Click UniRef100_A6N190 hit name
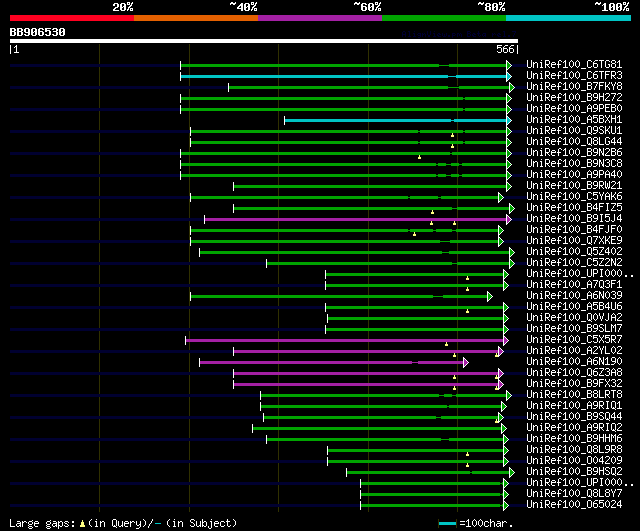The image size is (640, 531). click(x=574, y=362)
